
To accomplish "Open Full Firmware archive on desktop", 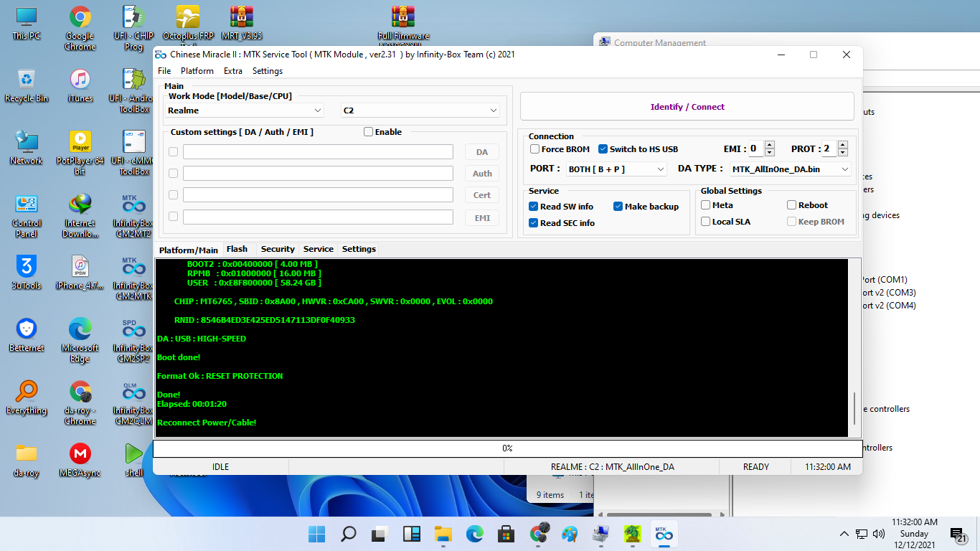I will coord(403,25).
